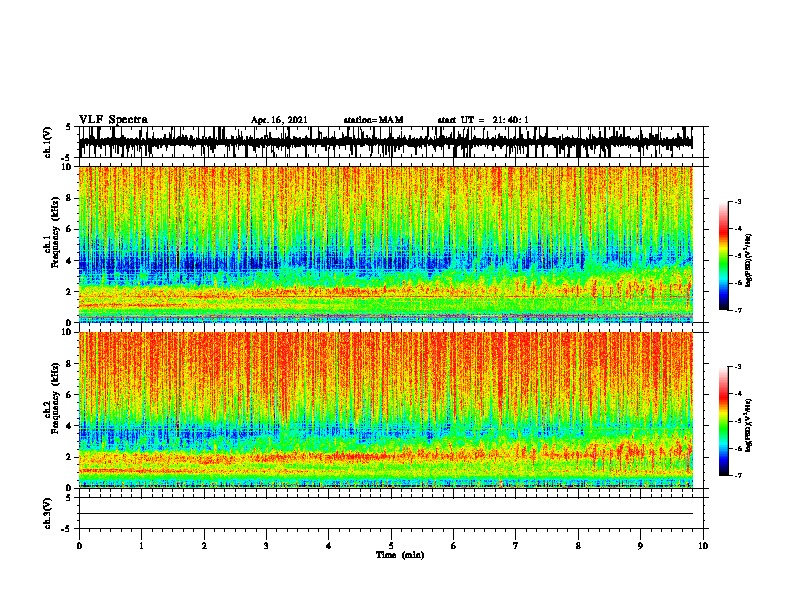Screen dimensions: 792x612
Task: Click the ch.1 black voltage waveform trace
Action: [x=385, y=142]
